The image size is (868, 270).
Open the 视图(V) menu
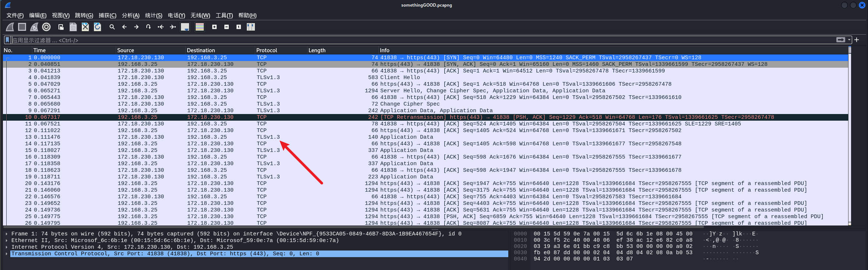(x=61, y=15)
